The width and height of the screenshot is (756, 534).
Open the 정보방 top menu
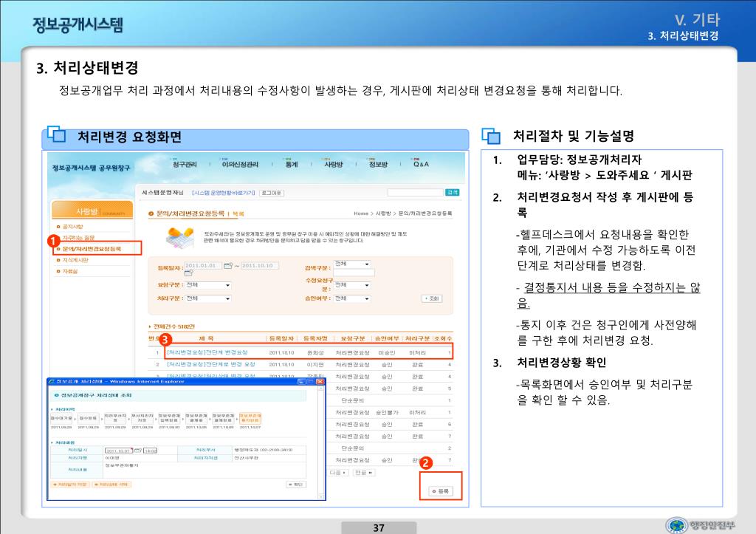[378, 164]
